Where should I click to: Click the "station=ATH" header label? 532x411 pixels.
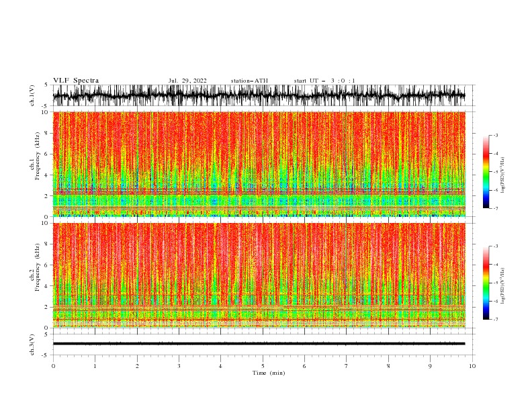[x=249, y=81]
